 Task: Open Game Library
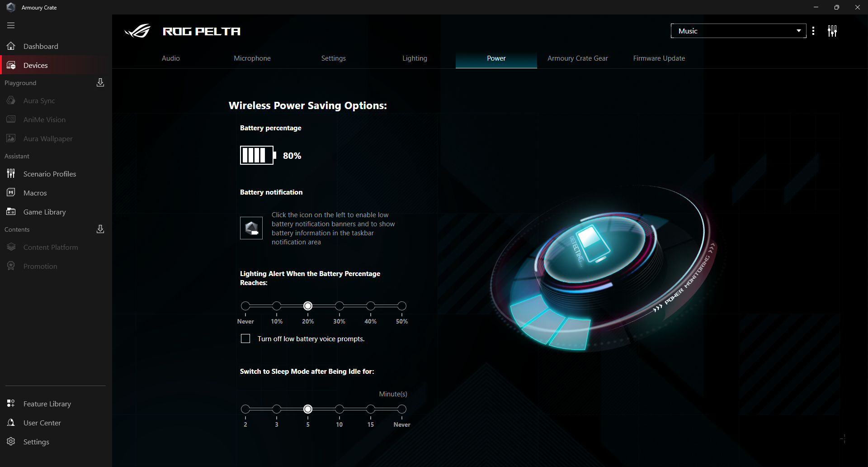[56, 212]
